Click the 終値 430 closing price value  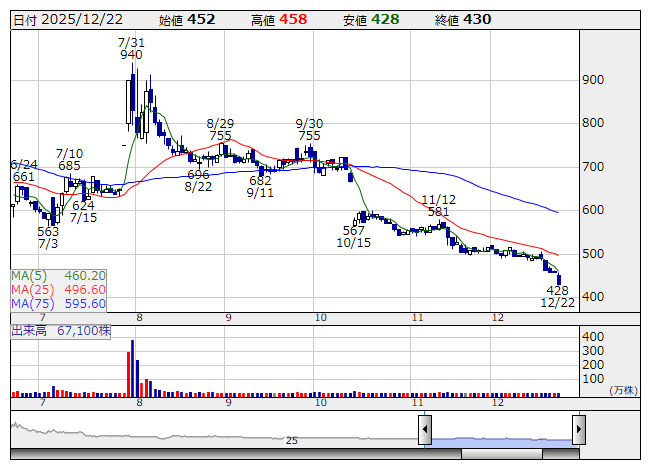click(478, 19)
